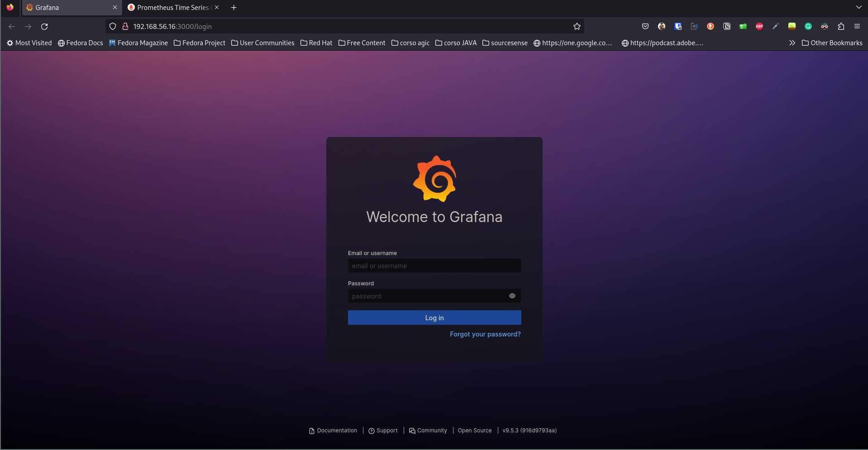
Task: Open the DuckDuckGo extension icon
Action: click(711, 26)
